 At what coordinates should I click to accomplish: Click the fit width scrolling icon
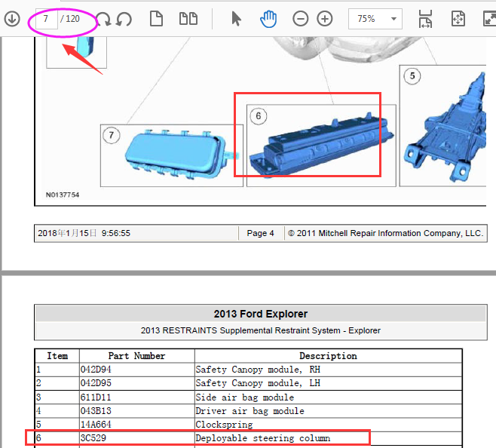(425, 19)
